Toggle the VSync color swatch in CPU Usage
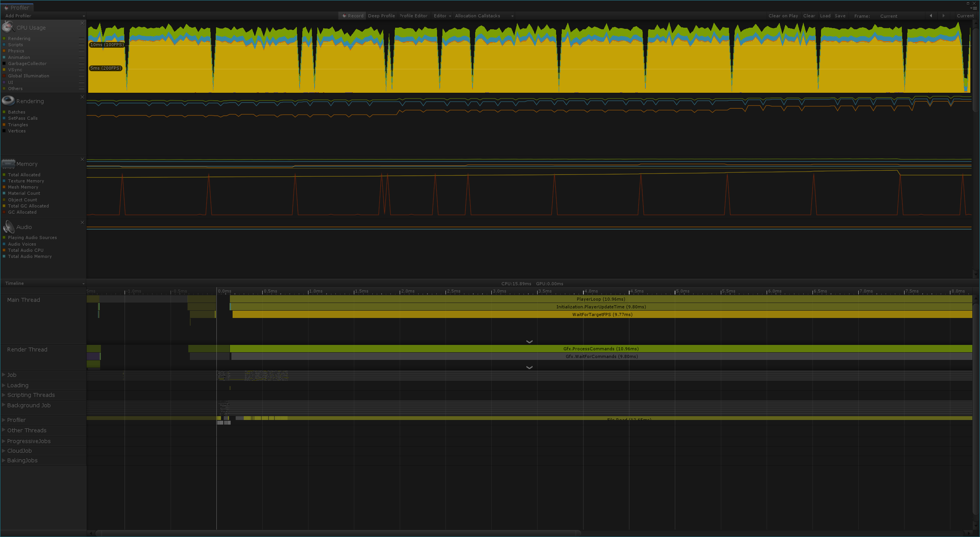This screenshot has height=537, width=980. tap(4, 70)
